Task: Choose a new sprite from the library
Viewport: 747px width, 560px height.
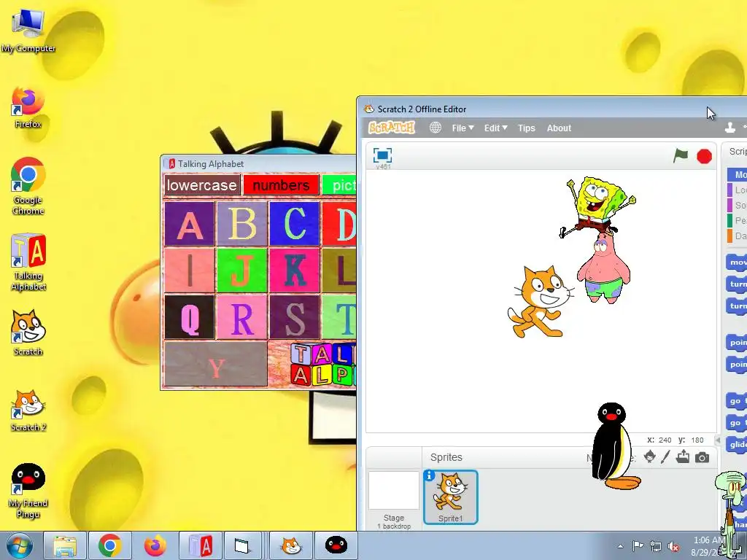Action: [x=649, y=457]
